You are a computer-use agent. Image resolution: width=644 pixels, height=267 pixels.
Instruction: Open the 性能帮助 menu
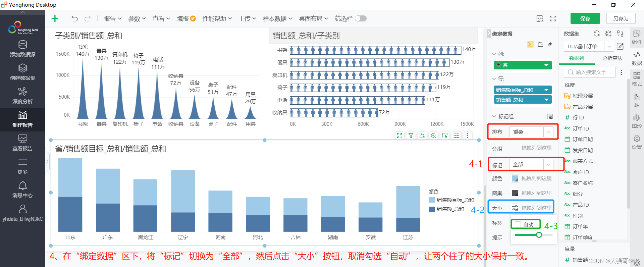tap(217, 19)
